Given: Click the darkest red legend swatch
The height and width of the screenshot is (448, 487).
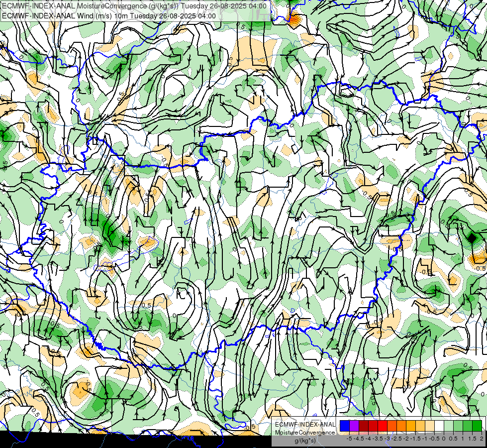Looking at the screenshot, I should (x=364, y=426).
